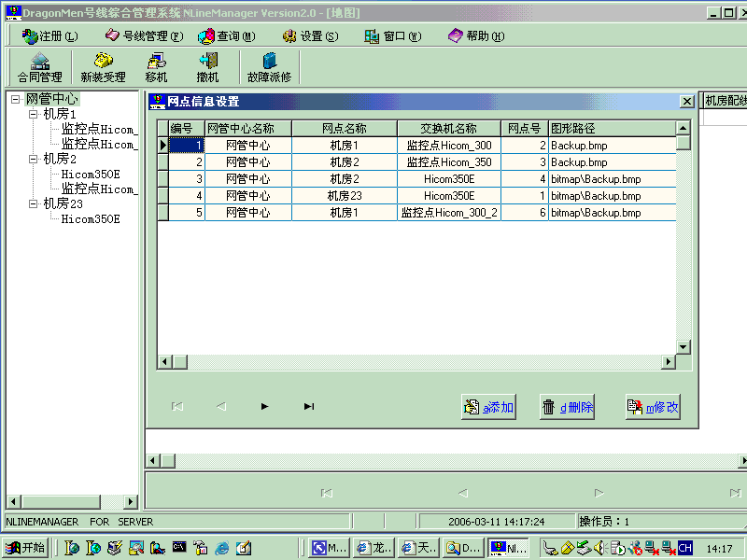Open the 合同管理 toolbar icon
Screen dimensions: 747x560
(40, 67)
